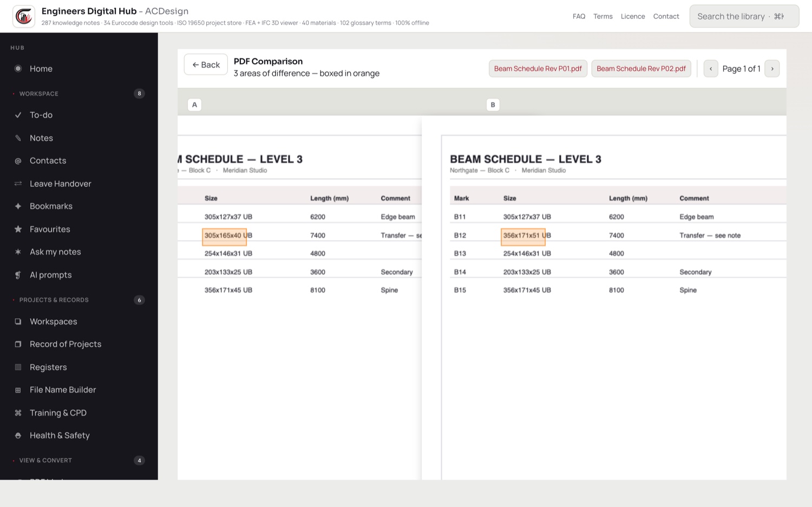
Task: Click the Leave Handover arrows icon
Action: click(x=18, y=183)
